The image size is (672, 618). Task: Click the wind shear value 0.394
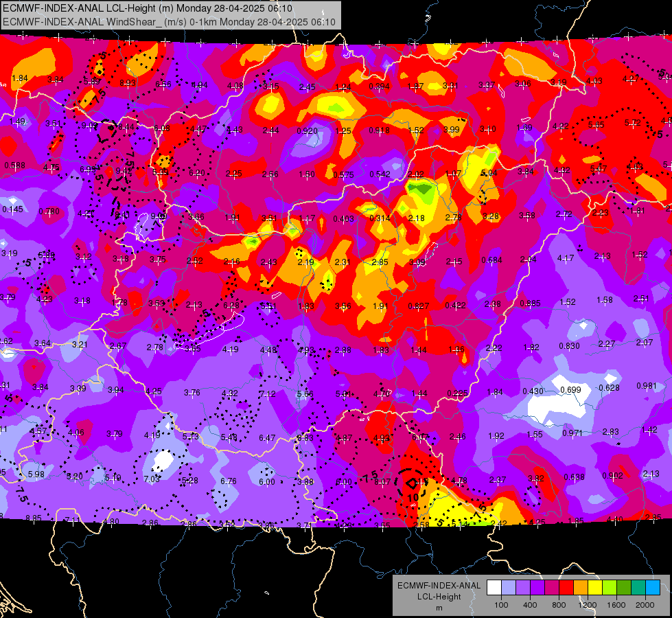pos(379,87)
